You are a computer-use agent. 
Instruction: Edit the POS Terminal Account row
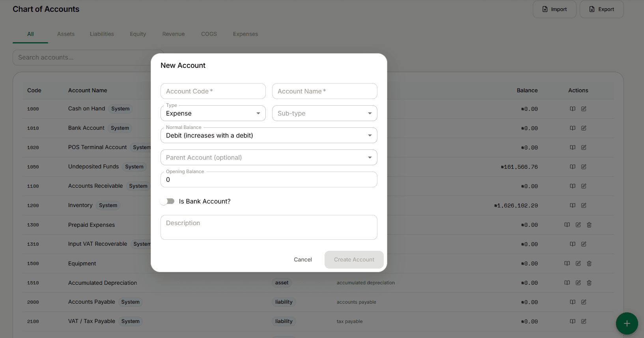(x=584, y=148)
